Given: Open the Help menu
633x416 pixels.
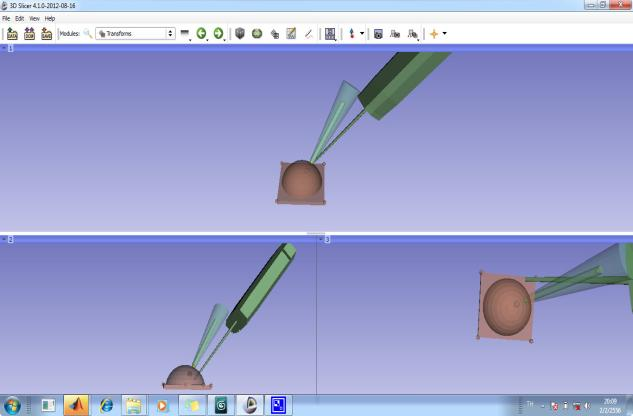Looking at the screenshot, I should pos(50,18).
